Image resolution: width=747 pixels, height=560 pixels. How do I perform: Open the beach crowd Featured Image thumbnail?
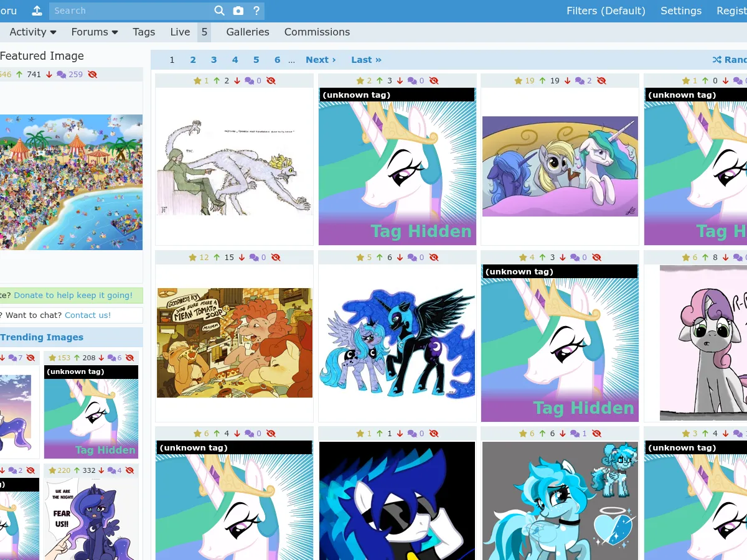pos(71,182)
